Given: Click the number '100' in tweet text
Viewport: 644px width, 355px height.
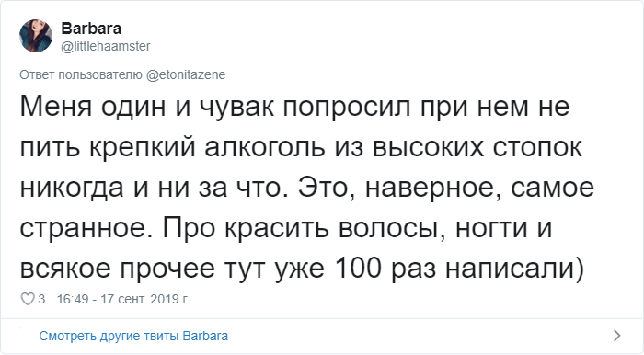Looking at the screenshot, I should coord(359,269).
